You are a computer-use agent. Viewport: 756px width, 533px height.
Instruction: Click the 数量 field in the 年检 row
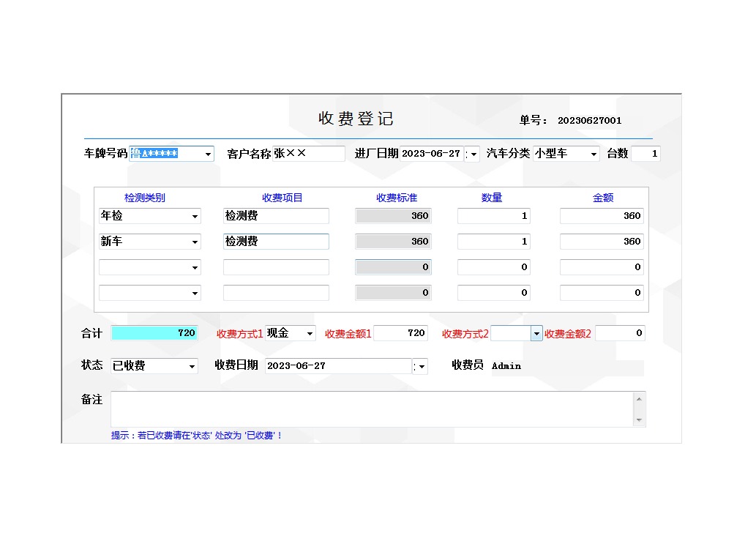tap(494, 215)
